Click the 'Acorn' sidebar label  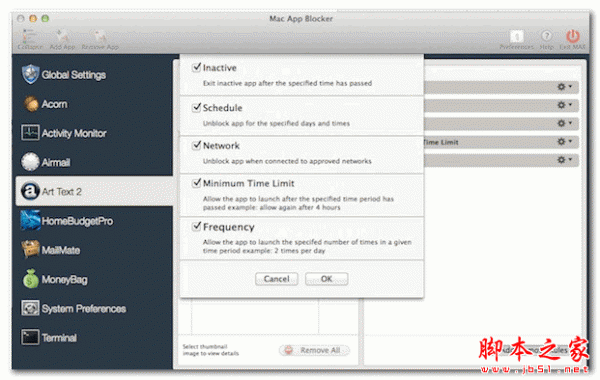pos(54,104)
